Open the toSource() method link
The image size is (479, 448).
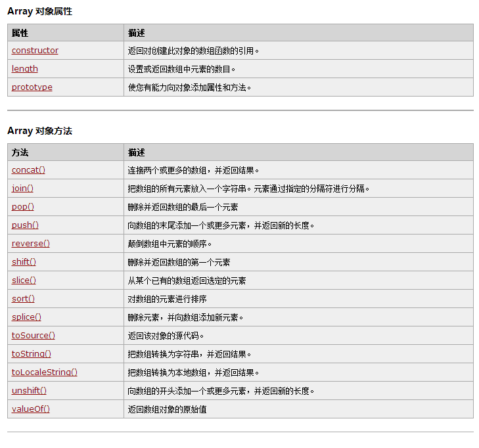[34, 336]
